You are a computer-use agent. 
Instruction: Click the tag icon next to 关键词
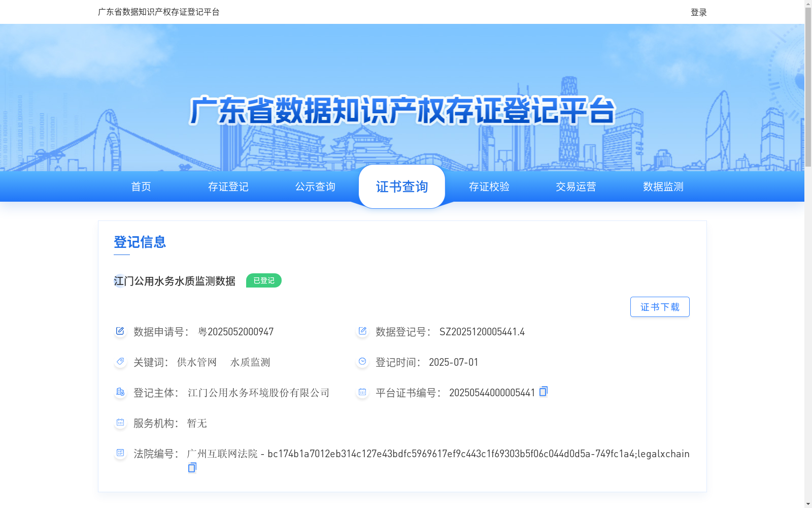point(120,361)
